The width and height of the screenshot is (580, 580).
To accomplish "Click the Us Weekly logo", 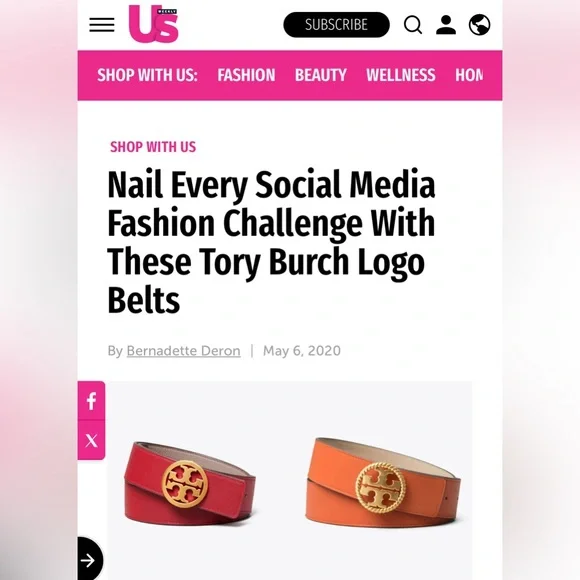I will pos(154,24).
